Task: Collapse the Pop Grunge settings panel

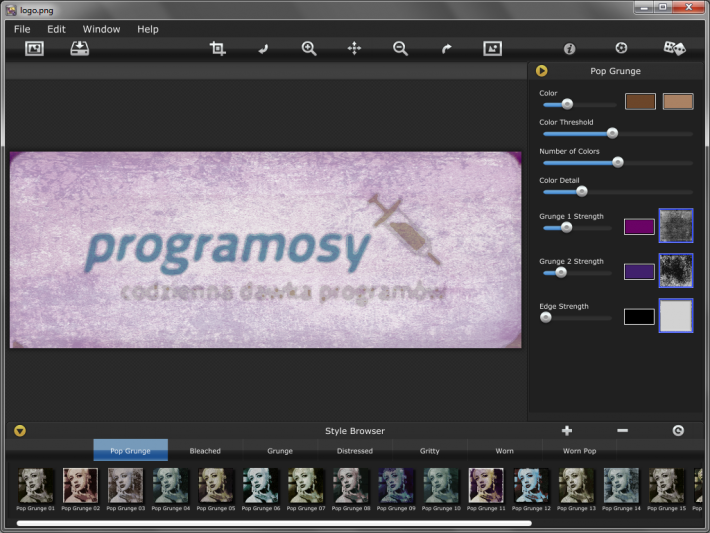Action: click(x=542, y=71)
